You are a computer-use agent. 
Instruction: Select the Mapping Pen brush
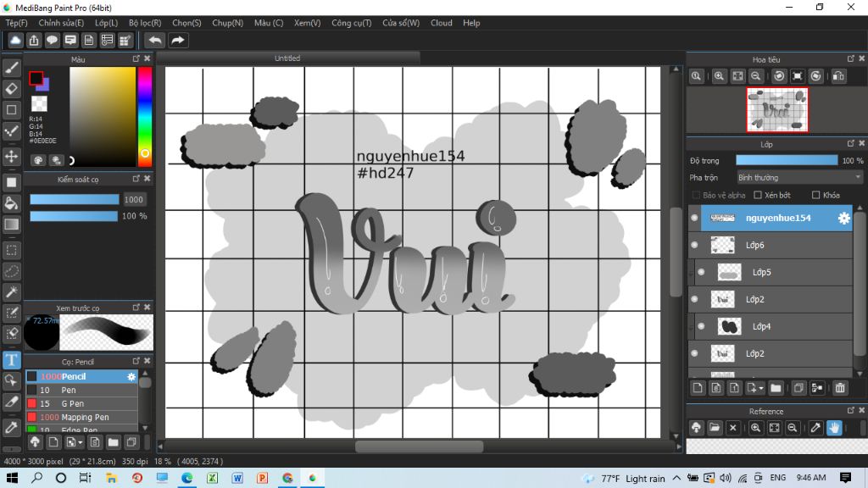tap(82, 417)
